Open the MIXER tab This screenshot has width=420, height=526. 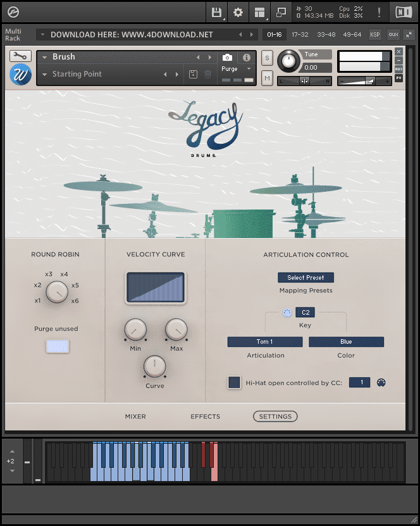tap(135, 416)
